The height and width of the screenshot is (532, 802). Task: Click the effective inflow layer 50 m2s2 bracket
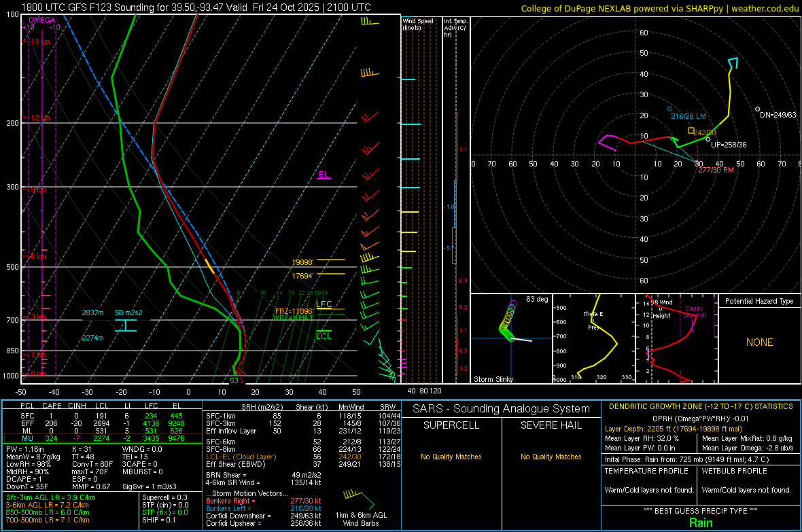coord(126,325)
